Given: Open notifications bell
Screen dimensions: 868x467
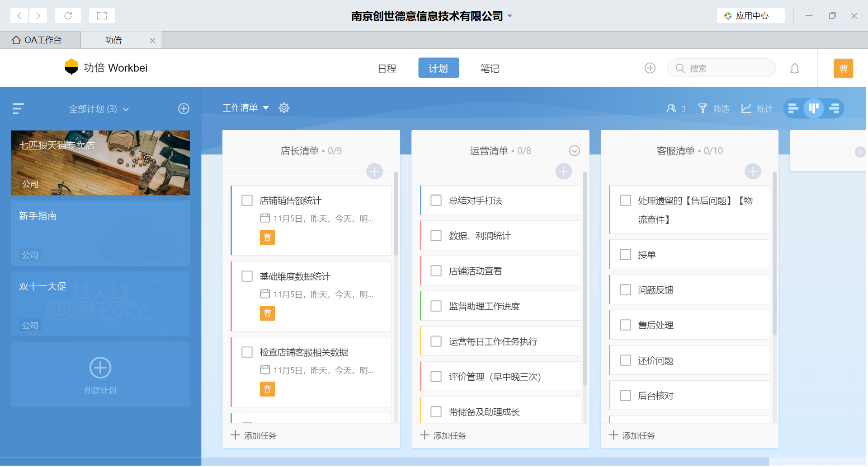Looking at the screenshot, I should [x=795, y=68].
